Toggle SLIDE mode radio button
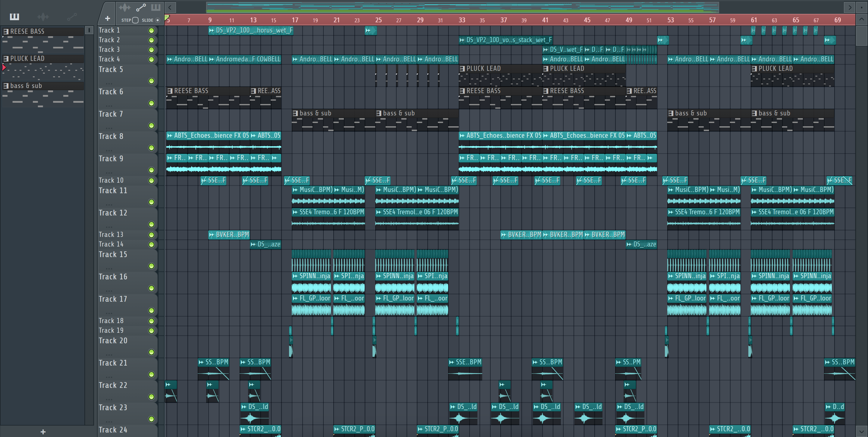Image resolution: width=868 pixels, height=437 pixels. tap(157, 20)
